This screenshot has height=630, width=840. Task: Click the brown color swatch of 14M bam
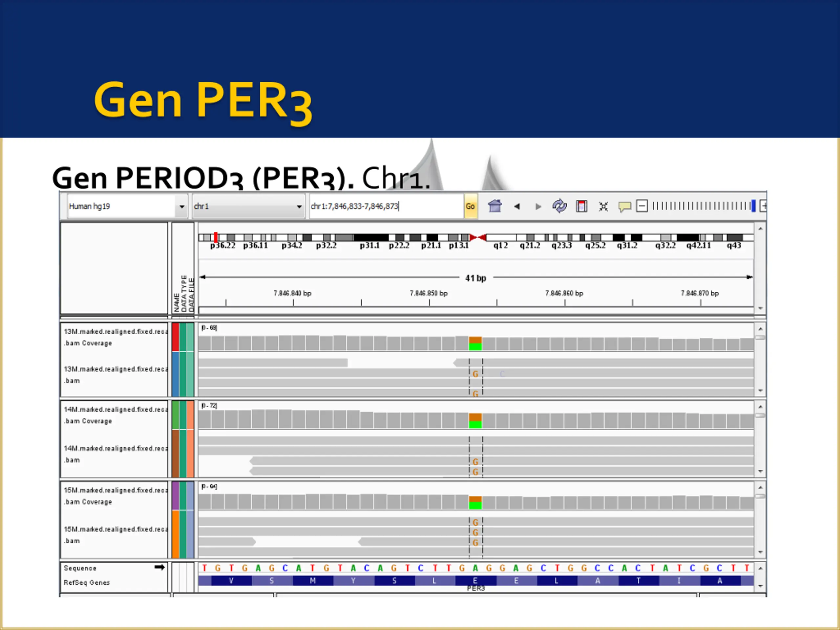coord(176,453)
